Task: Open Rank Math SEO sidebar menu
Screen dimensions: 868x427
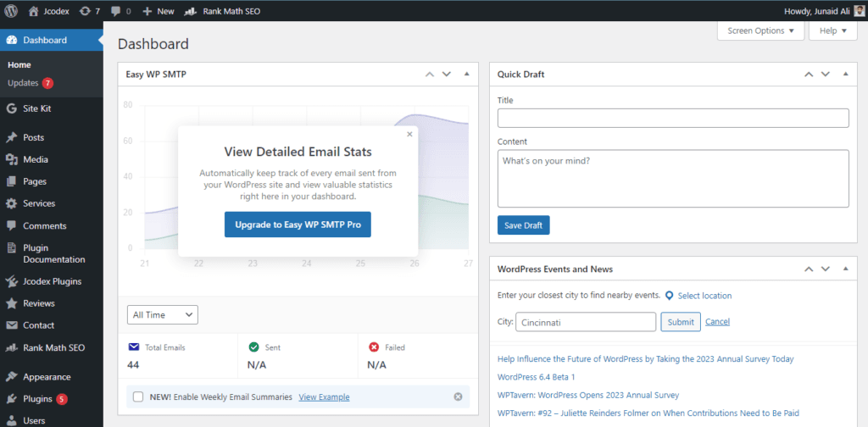Action: [52, 348]
